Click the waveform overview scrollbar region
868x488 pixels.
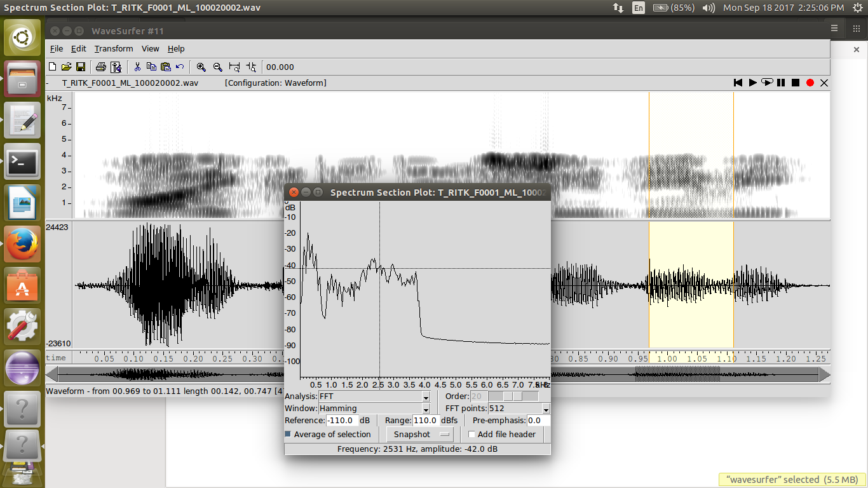[438, 374]
